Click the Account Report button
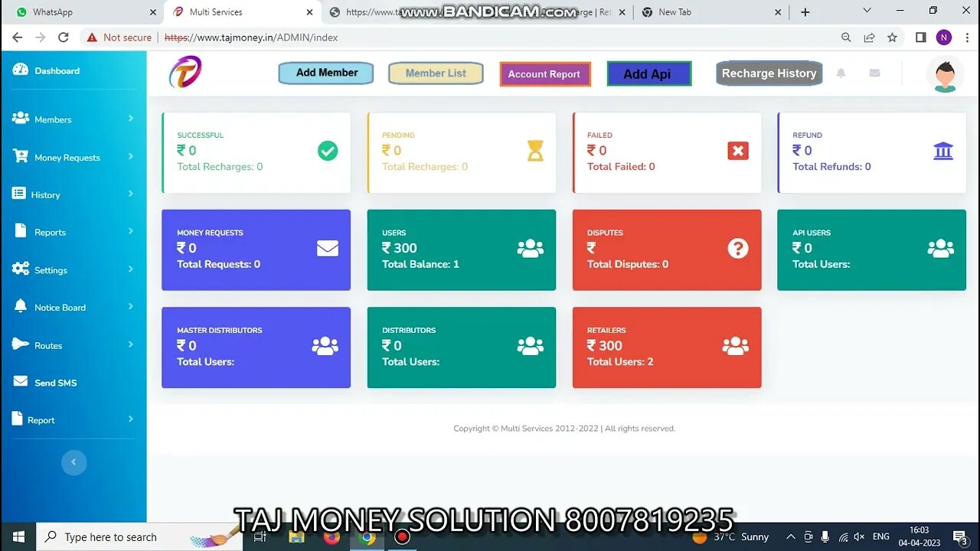The height and width of the screenshot is (551, 980). pos(544,74)
